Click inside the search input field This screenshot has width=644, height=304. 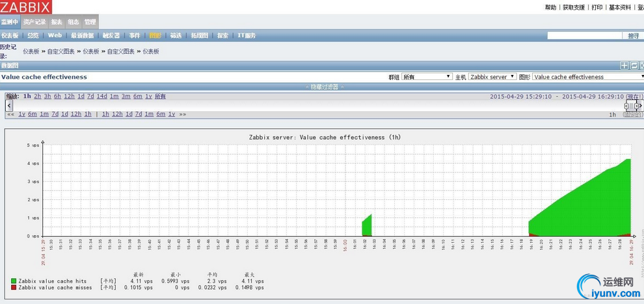584,36
